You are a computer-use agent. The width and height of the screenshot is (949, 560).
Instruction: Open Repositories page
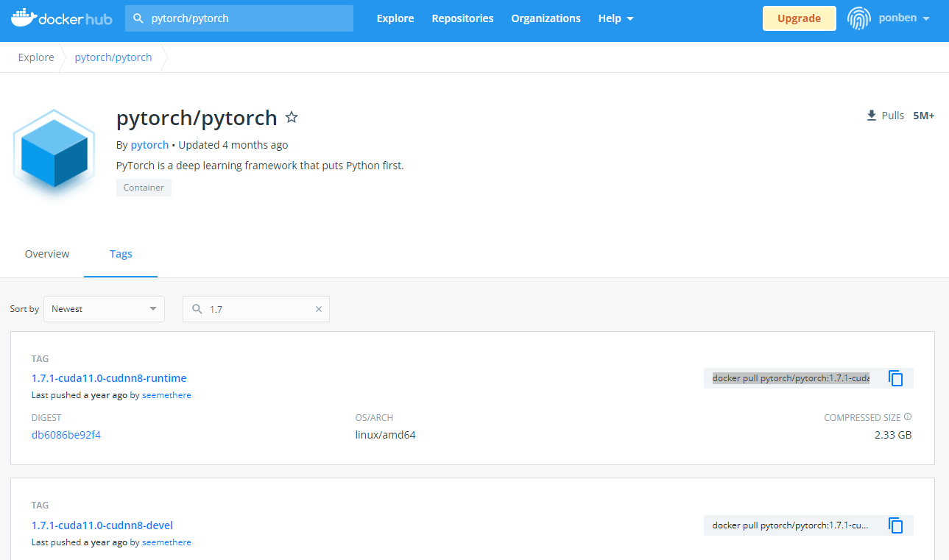[x=462, y=18]
